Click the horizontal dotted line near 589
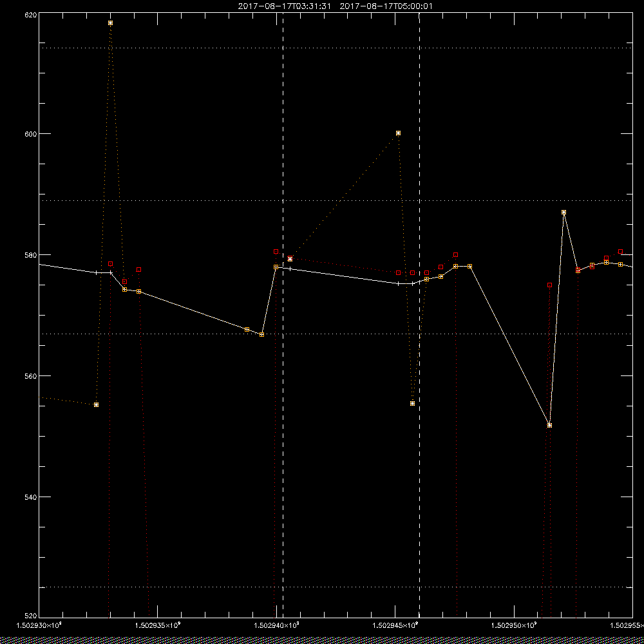Viewport: 644px width, 644px height. pyautogui.click(x=336, y=200)
